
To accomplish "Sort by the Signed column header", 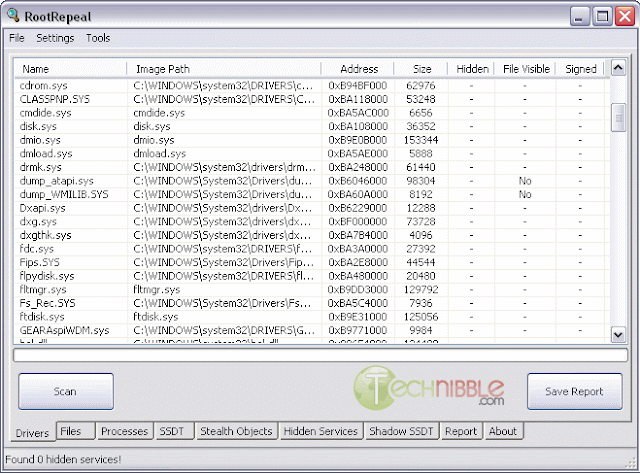I will (580, 69).
